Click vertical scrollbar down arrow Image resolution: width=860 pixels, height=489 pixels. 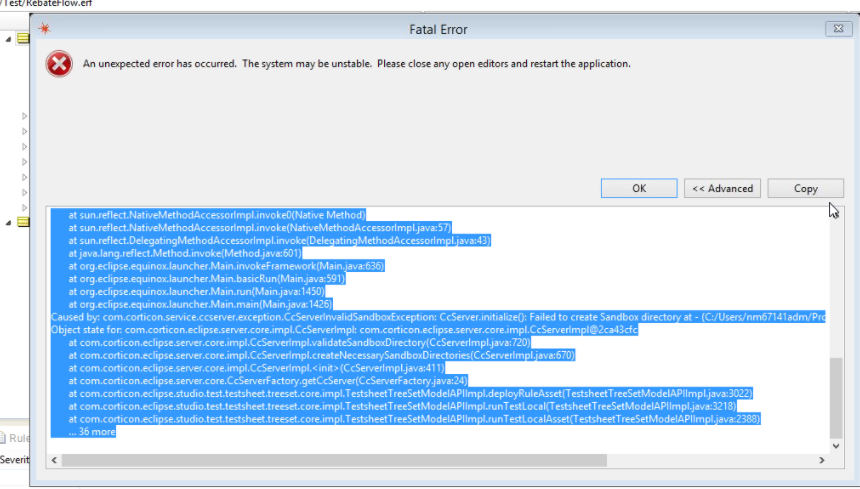pyautogui.click(x=835, y=446)
